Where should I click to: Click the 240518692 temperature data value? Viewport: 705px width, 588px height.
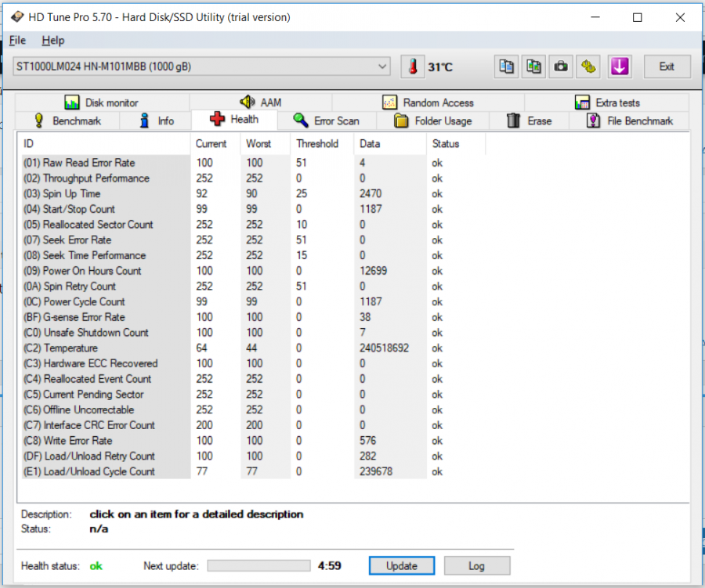click(x=384, y=348)
